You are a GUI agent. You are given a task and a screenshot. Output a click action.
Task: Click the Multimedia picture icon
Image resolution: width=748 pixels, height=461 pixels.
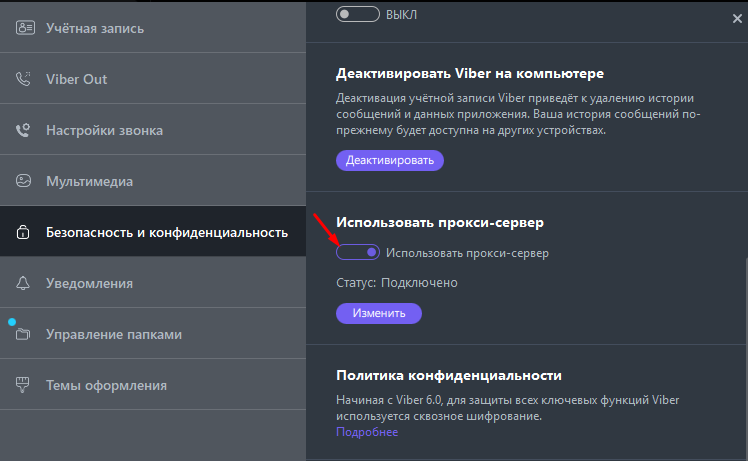pyautogui.click(x=23, y=181)
